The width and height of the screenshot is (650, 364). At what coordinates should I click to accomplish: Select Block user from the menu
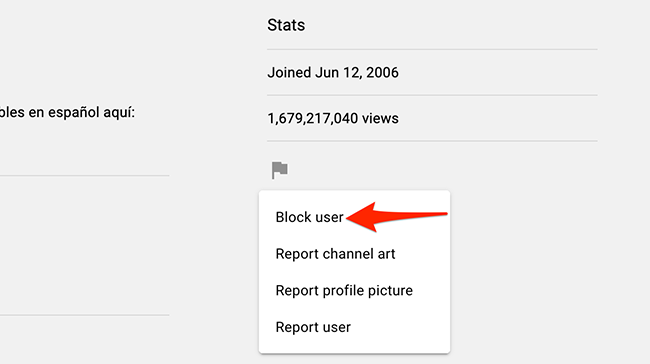(309, 217)
